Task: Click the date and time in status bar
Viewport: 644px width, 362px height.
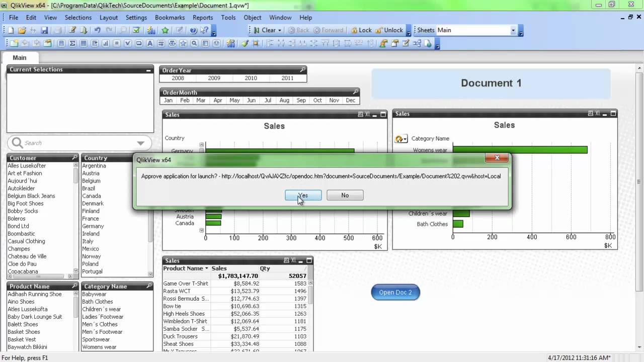Action: (578, 357)
